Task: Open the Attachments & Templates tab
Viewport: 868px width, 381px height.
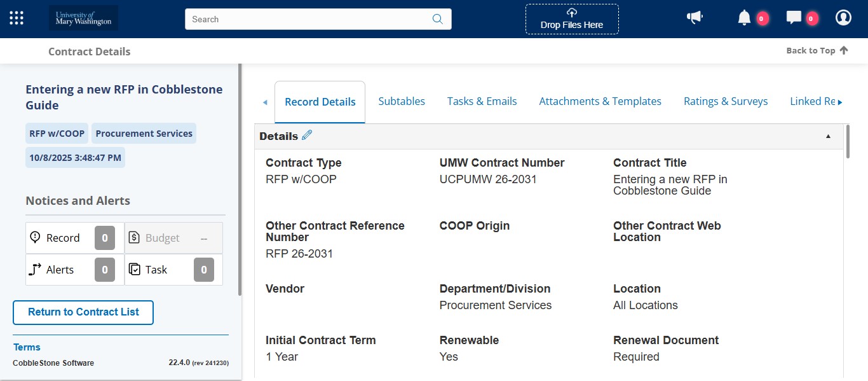Action: [x=600, y=100]
